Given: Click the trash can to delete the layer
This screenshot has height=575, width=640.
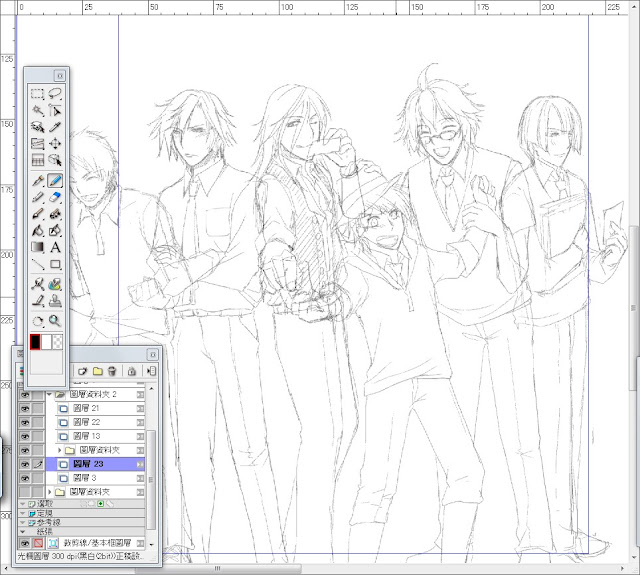Looking at the screenshot, I should pyautogui.click(x=112, y=371).
